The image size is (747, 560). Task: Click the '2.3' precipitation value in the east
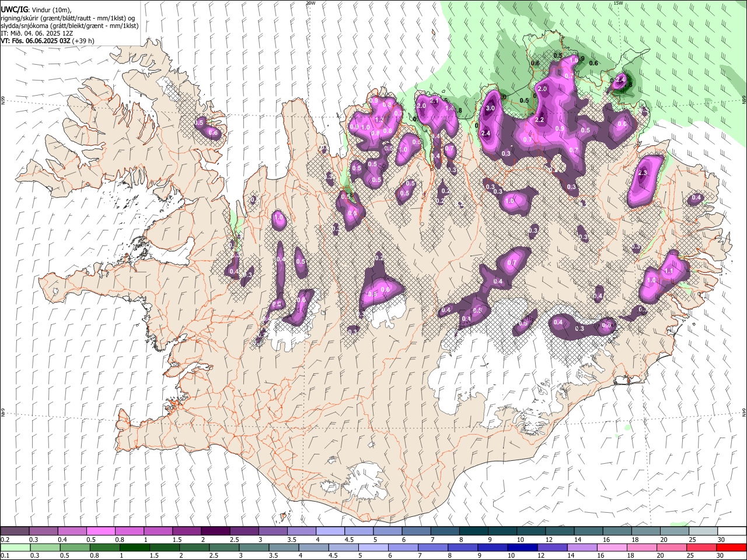click(x=643, y=173)
